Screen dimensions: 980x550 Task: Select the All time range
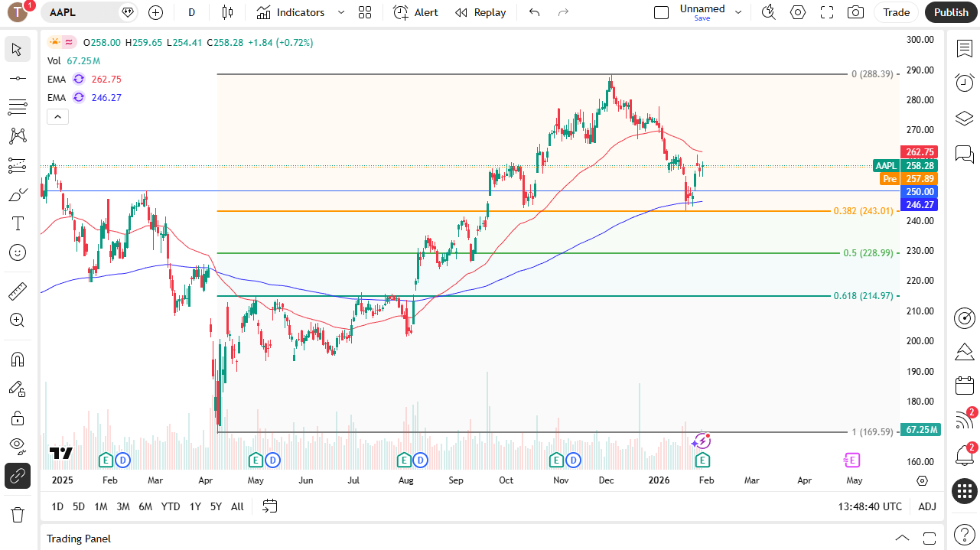point(237,506)
